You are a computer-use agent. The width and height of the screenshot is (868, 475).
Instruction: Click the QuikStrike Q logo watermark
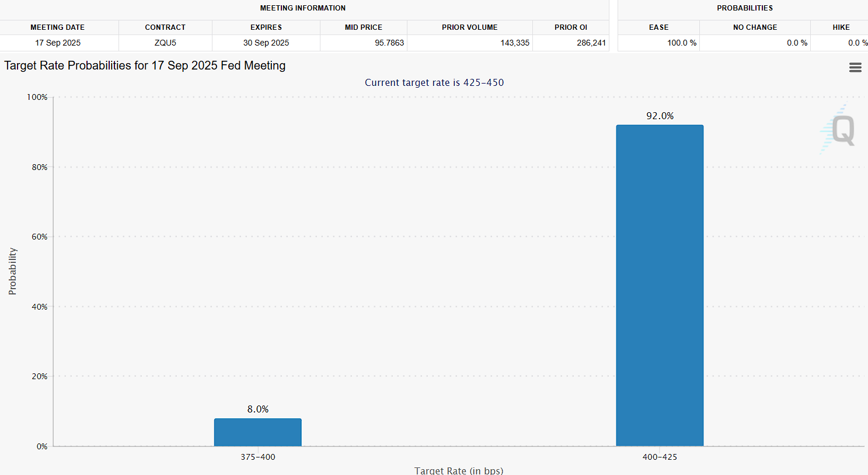coord(839,130)
